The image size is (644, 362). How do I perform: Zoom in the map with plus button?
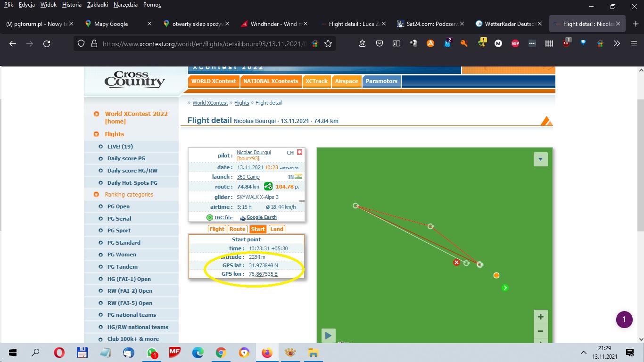coord(541,317)
